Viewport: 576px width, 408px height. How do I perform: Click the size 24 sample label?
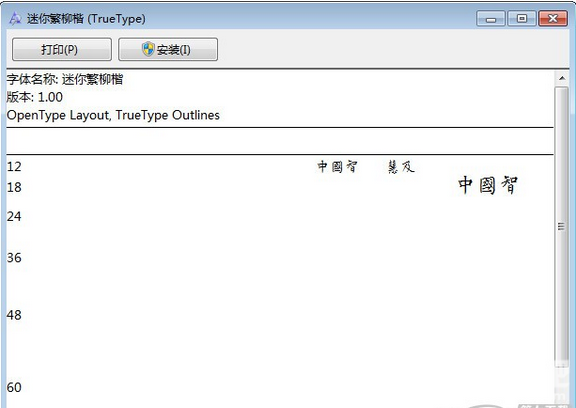coord(14,216)
